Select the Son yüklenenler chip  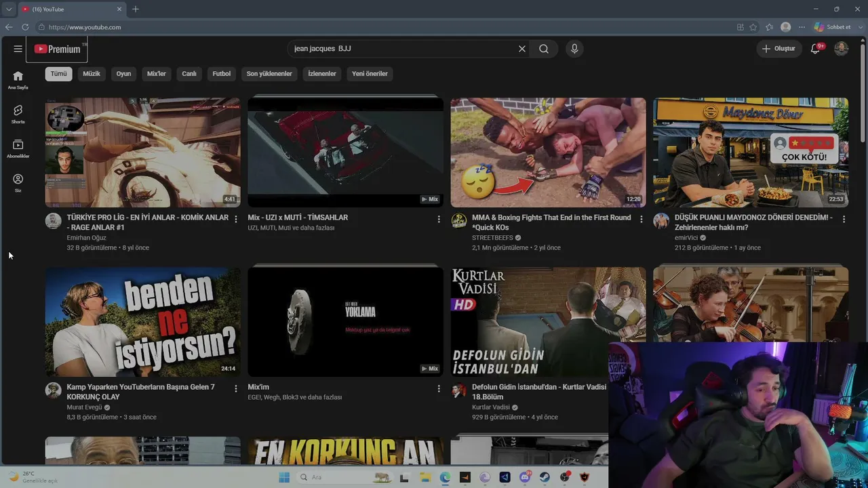(269, 74)
